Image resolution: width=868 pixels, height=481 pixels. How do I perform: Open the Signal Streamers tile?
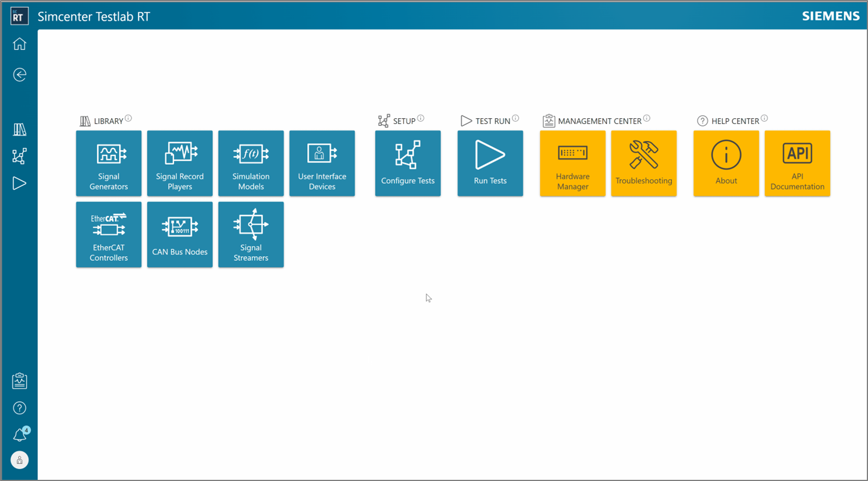pos(251,235)
